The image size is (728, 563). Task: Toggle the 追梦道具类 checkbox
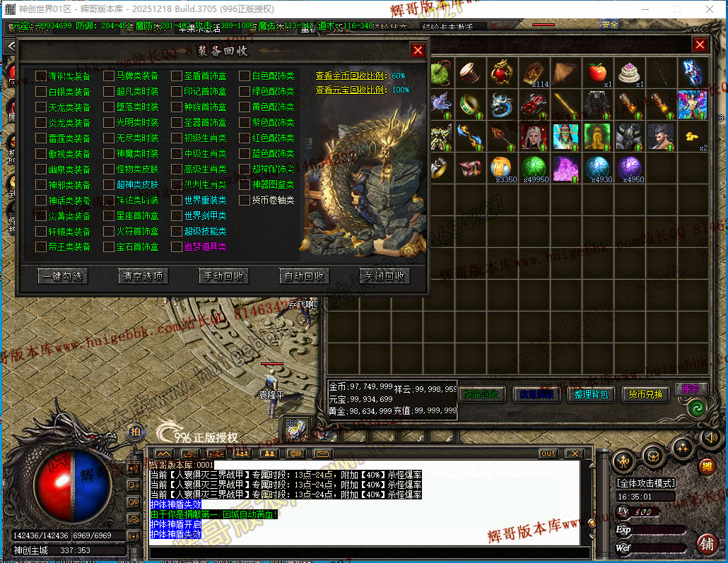pyautogui.click(x=177, y=247)
